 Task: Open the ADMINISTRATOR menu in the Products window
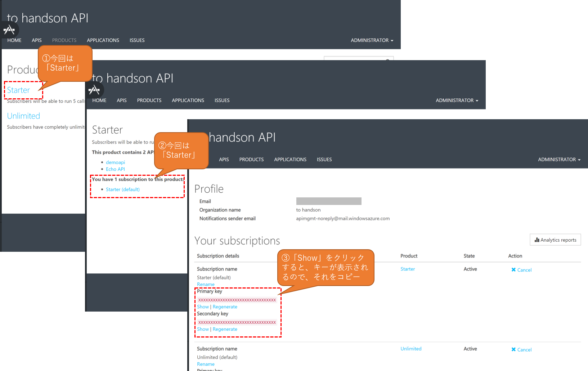[372, 40]
